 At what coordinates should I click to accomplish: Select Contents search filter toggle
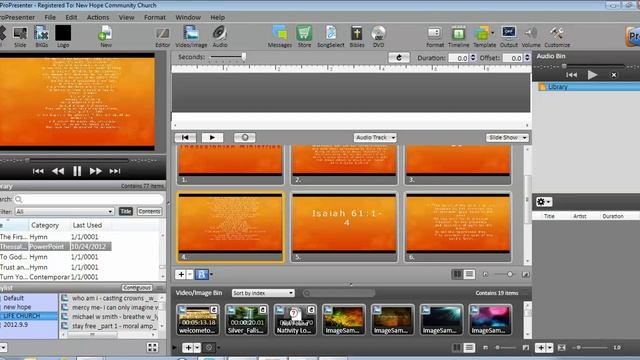tap(149, 211)
